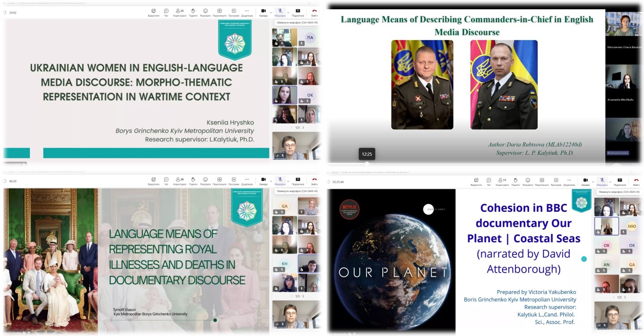The image size is (644, 336).
Task: Raise hand with Підняти in 02:25:44 meeting
Action: click(x=515, y=182)
